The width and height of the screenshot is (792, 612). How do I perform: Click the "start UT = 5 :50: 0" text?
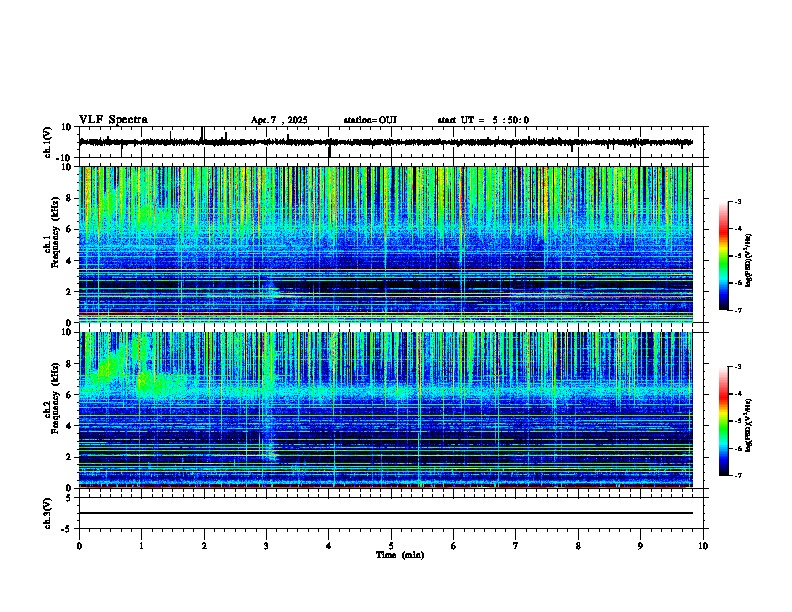pyautogui.click(x=483, y=120)
